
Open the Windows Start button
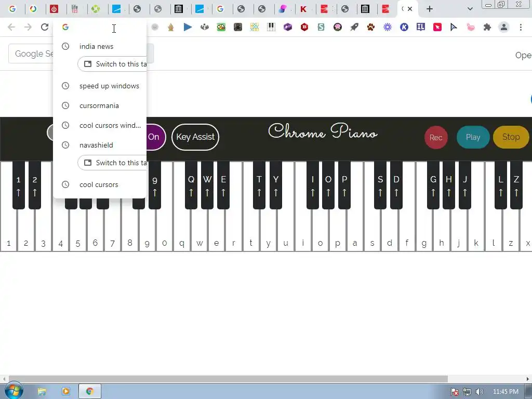(x=14, y=391)
